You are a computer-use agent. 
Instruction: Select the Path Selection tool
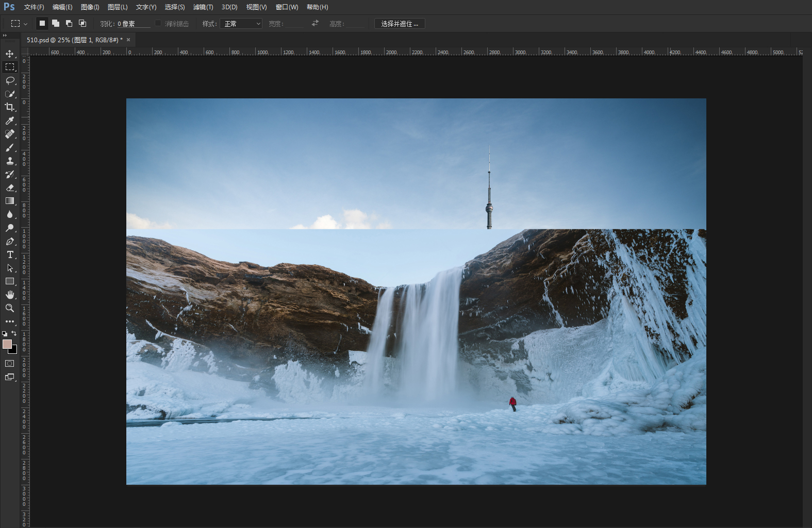pyautogui.click(x=10, y=268)
